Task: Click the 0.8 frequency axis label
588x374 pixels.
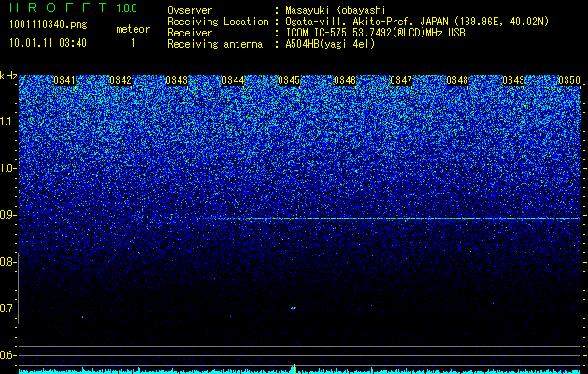Action: point(7,262)
